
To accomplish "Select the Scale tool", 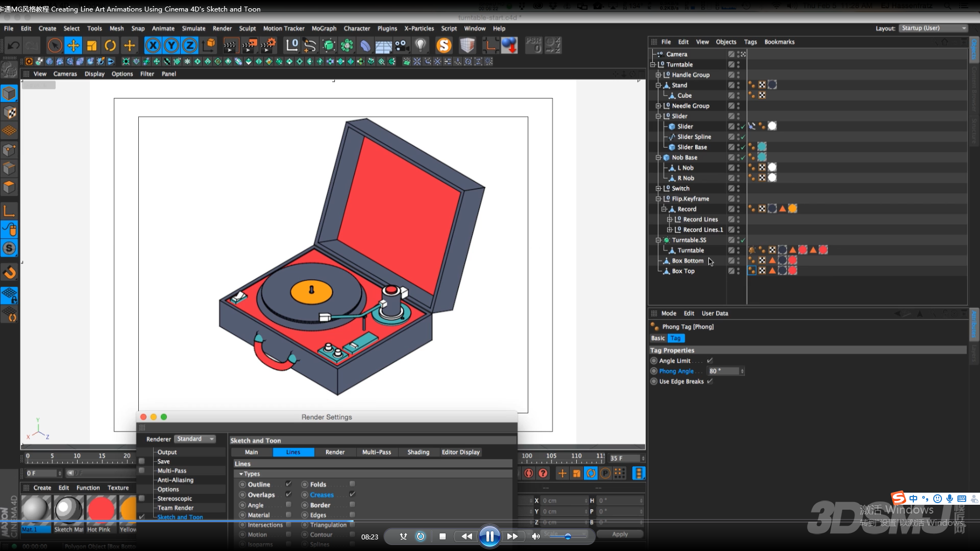I will coord(92,45).
